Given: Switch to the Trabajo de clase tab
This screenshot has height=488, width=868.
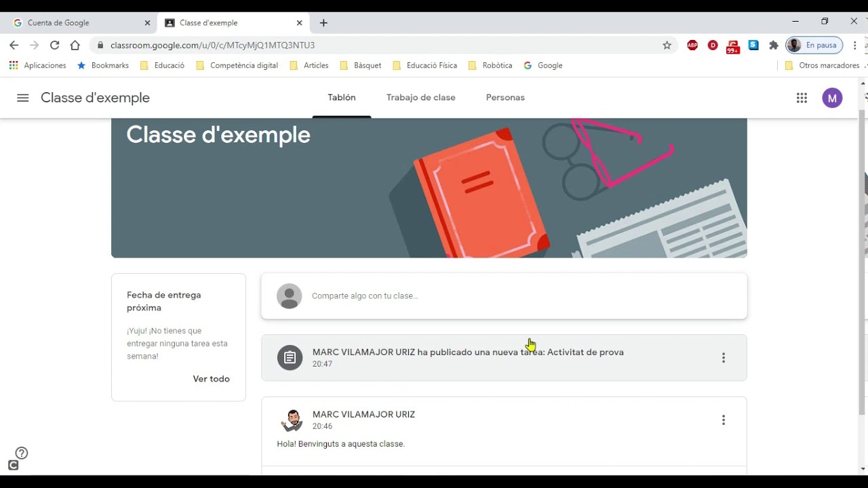Looking at the screenshot, I should pyautogui.click(x=421, y=98).
